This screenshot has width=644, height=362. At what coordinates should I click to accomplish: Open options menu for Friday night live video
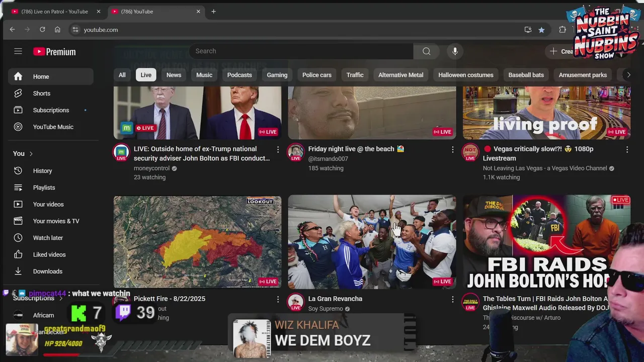click(452, 149)
